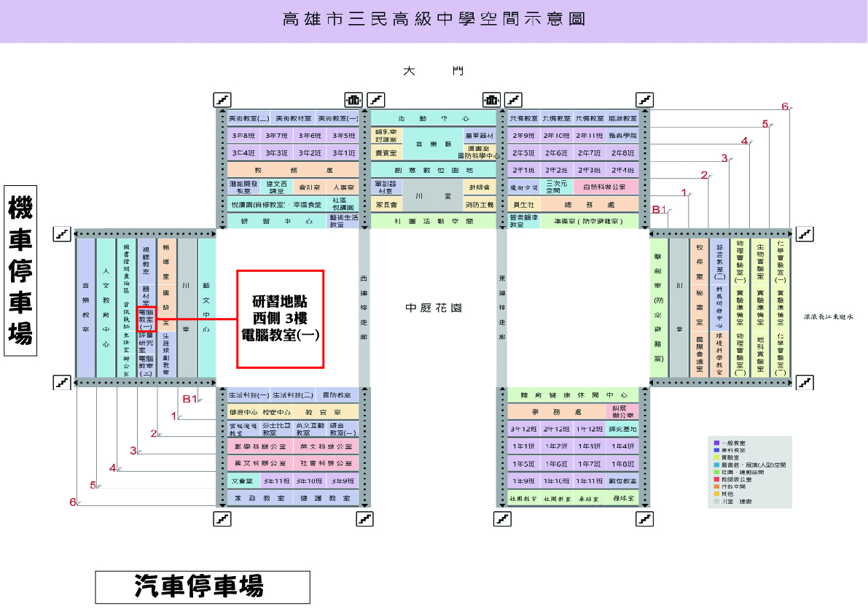Click the elevator icon above 美術教室(一)

click(x=353, y=100)
